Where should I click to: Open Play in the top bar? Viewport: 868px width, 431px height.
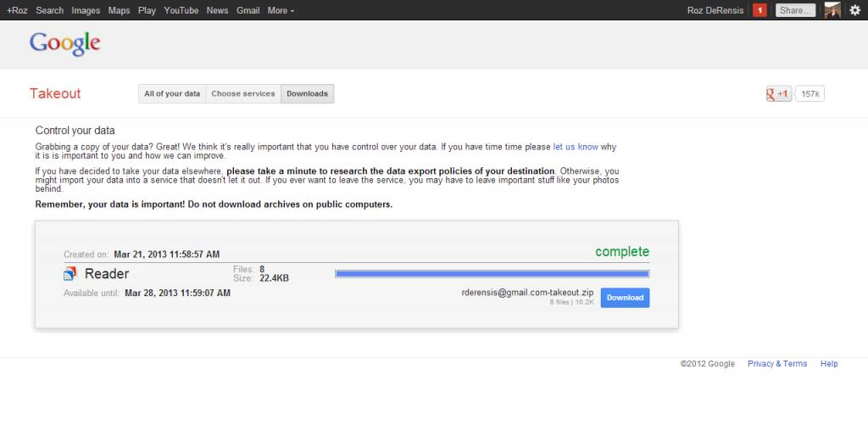pyautogui.click(x=147, y=10)
